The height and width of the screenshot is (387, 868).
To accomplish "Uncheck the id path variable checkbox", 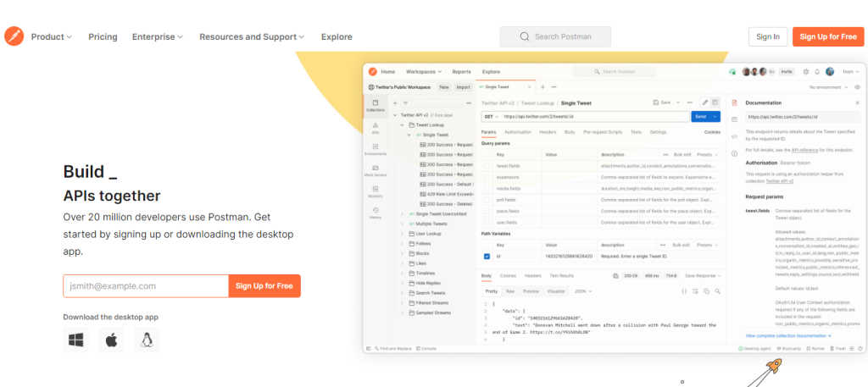I will click(487, 256).
